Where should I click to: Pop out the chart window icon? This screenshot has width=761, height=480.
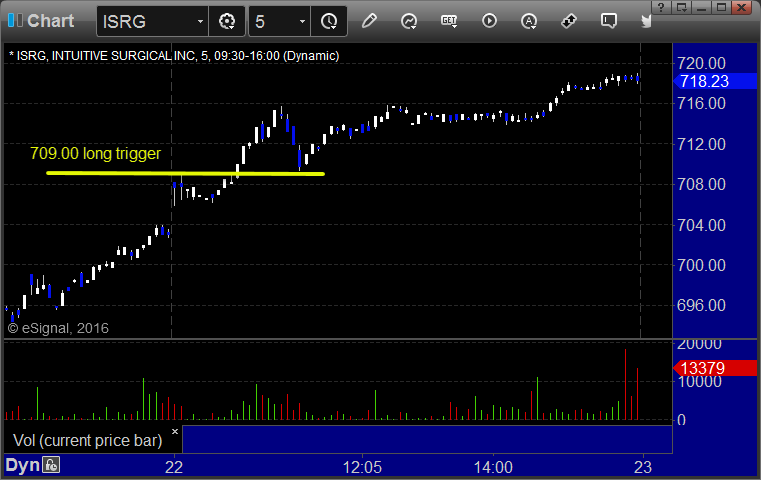682,8
